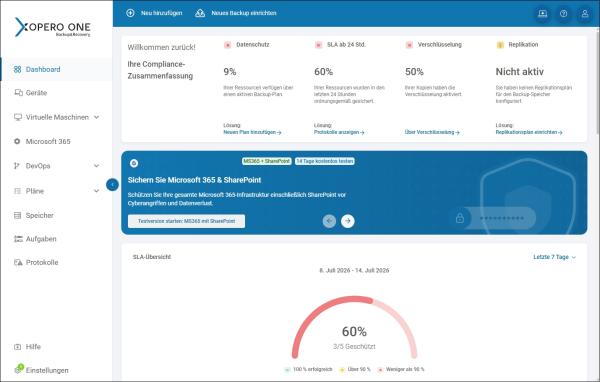The width and height of the screenshot is (600, 382).
Task: Click the Replikation yellow status icon
Action: coord(500,45)
